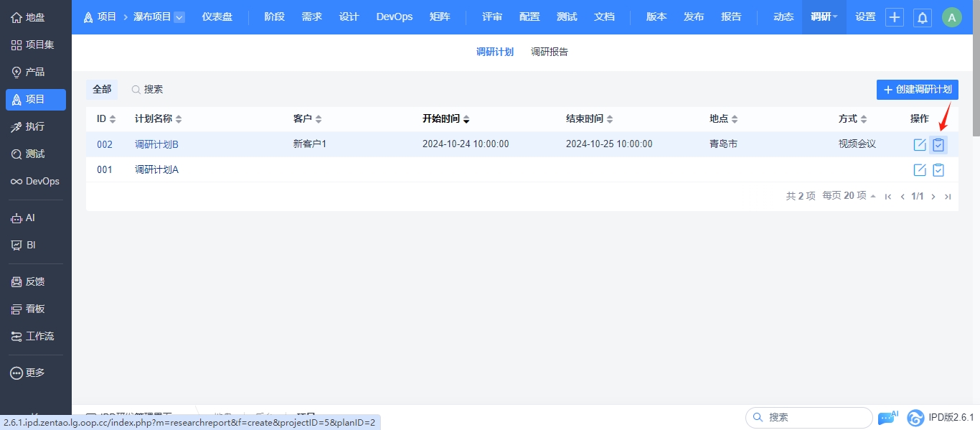This screenshot has height=430, width=980.
Task: Open the AI chat icon at bottom
Action: [887, 417]
